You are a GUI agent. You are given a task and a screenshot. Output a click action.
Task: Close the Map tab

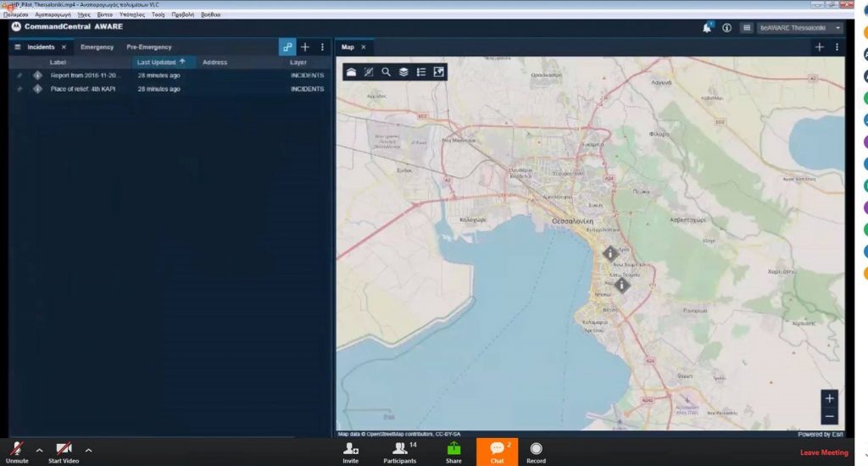(x=363, y=47)
